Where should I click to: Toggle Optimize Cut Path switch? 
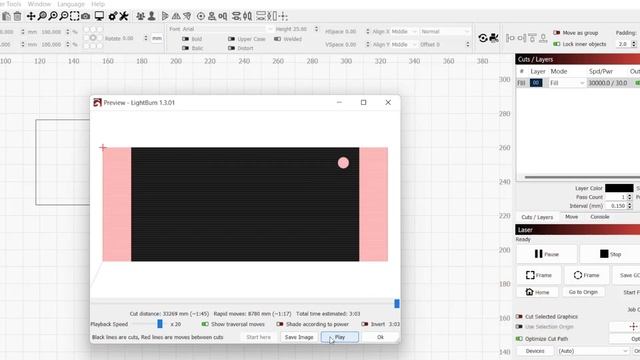[x=519, y=339]
